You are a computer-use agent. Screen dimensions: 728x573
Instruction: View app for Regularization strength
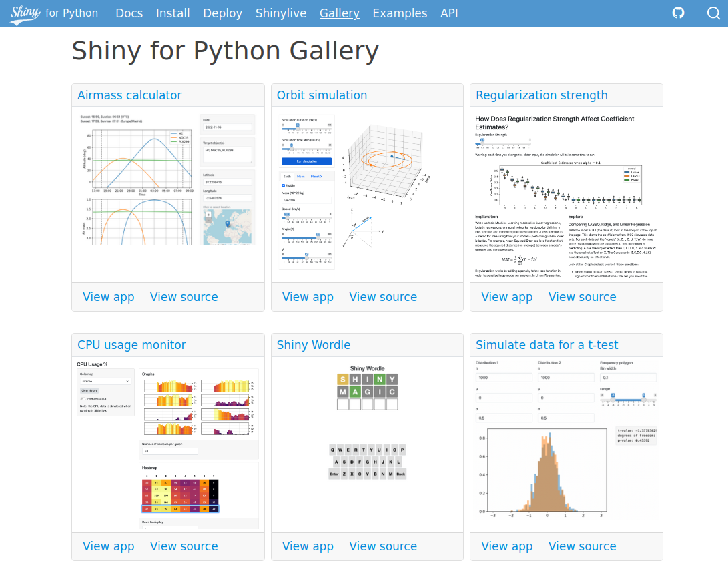pos(507,296)
